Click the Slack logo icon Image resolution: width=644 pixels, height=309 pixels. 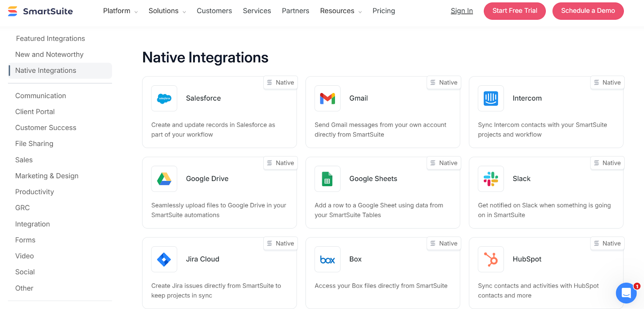pos(491,179)
